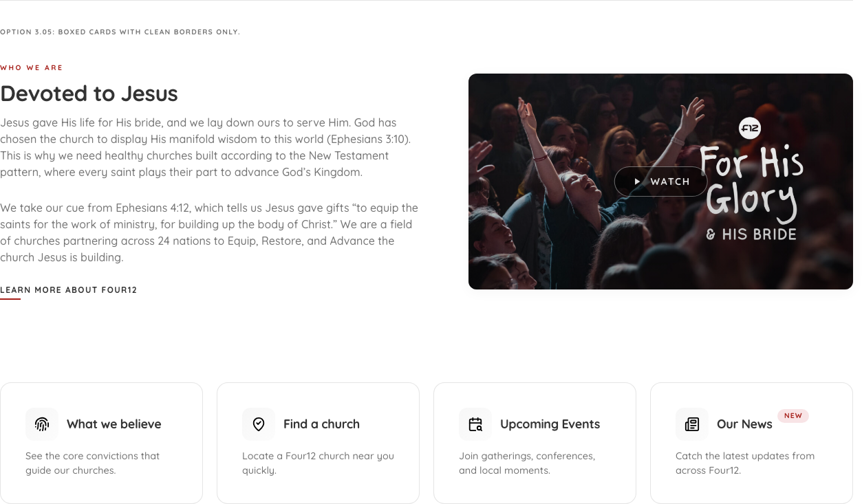Image resolution: width=862 pixels, height=504 pixels.
Task: Click the calendar icon for Upcoming Events
Action: 475,424
